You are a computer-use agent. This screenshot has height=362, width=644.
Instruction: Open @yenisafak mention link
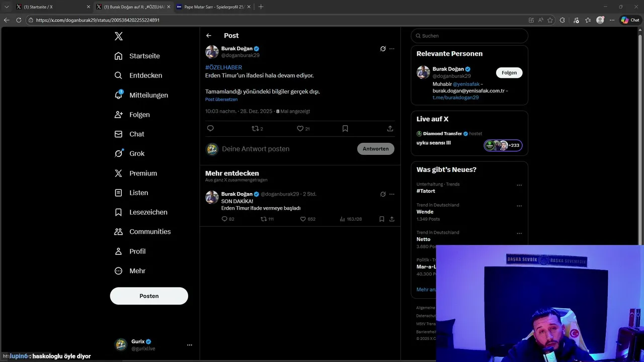[466, 84]
